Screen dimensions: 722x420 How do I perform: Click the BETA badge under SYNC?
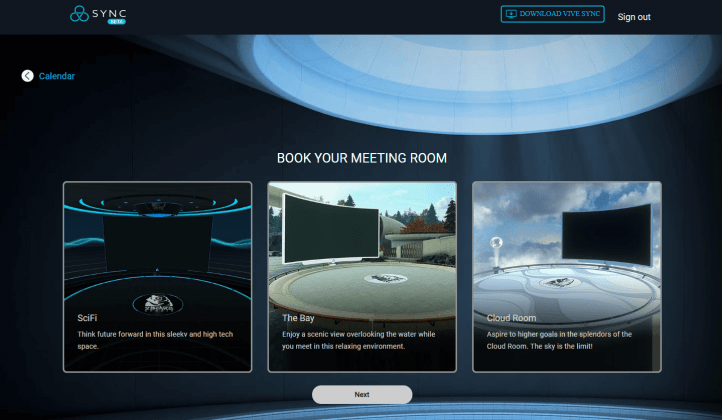pos(116,21)
